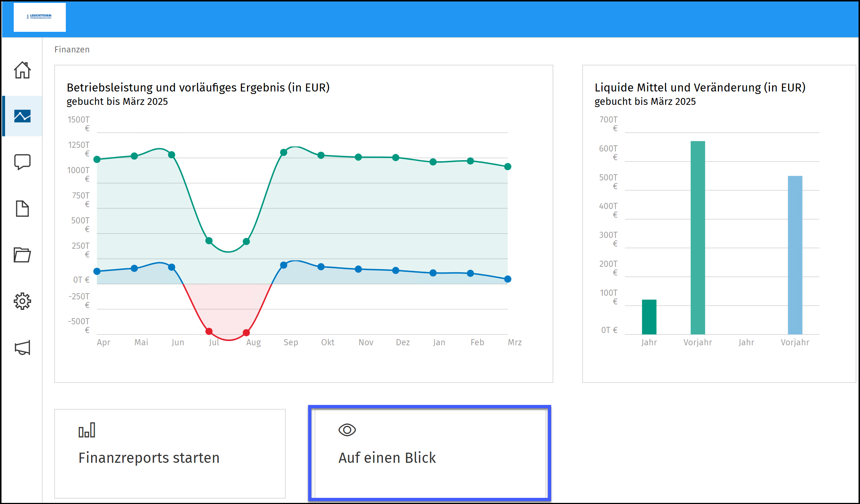Select the green Feb point on Betriebsleistung line
Viewport: 860px width, 504px height.
[471, 161]
